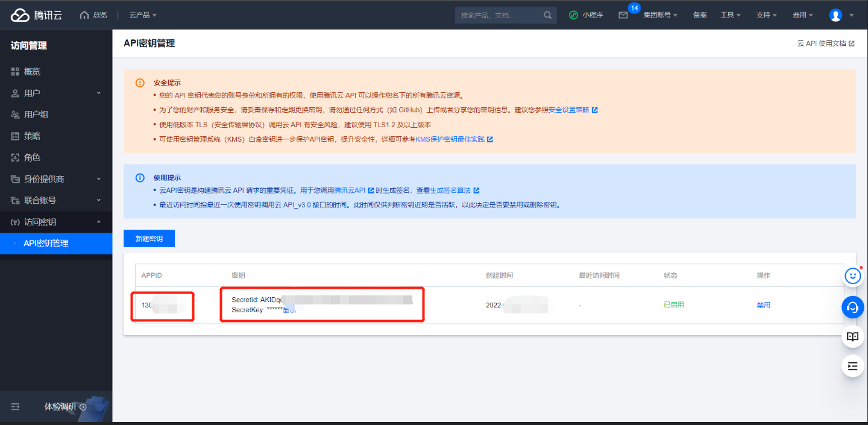
Task: Open the list menu floating icon
Action: (x=852, y=366)
